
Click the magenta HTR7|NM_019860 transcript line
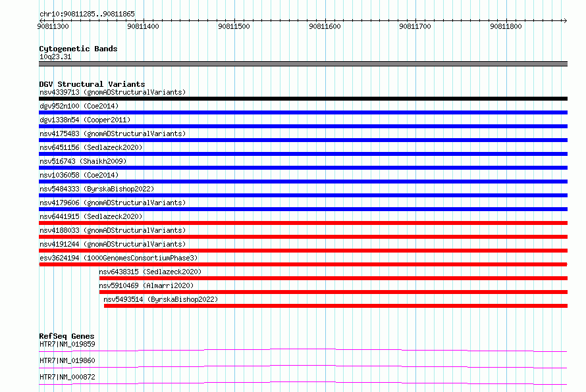pyautogui.click(x=303, y=366)
